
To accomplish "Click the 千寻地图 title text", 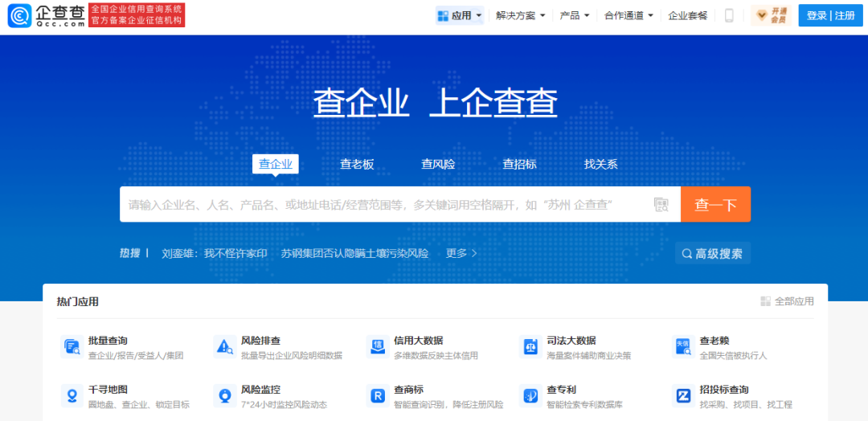I will tap(108, 390).
